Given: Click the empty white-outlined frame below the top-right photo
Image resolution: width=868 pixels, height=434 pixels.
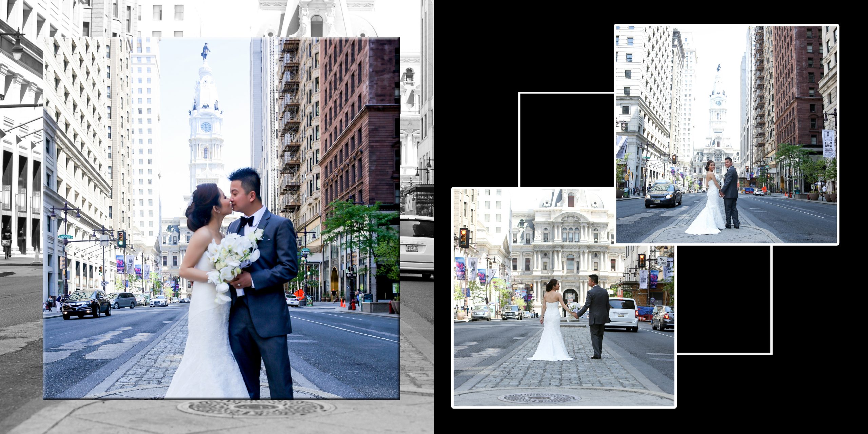Looking at the screenshot, I should pos(724,298).
